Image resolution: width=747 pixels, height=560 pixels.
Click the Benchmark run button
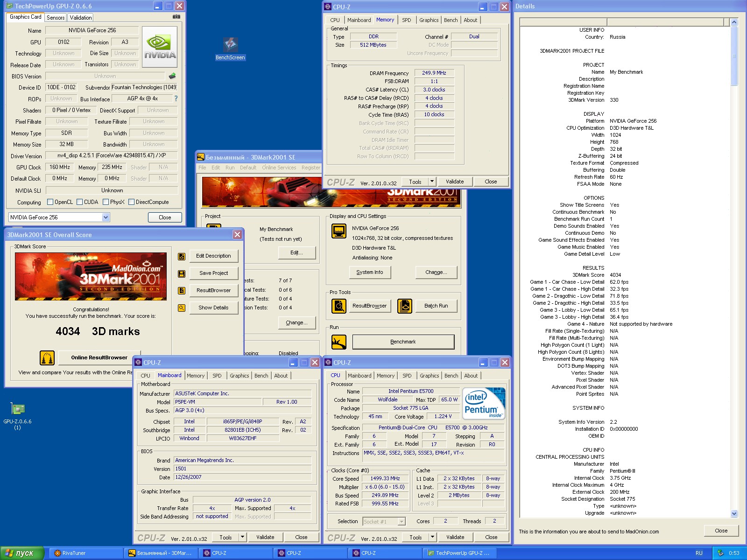[x=403, y=342]
